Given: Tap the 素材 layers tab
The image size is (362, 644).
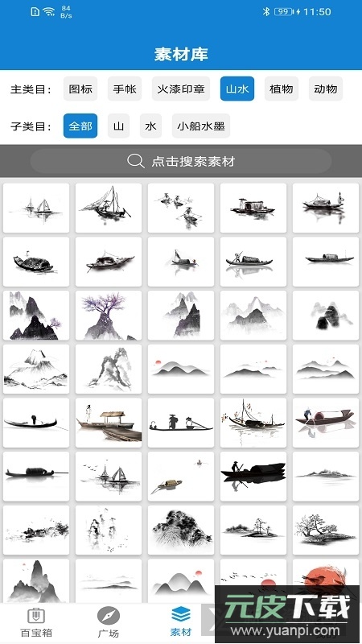Looking at the screenshot, I should tap(181, 621).
